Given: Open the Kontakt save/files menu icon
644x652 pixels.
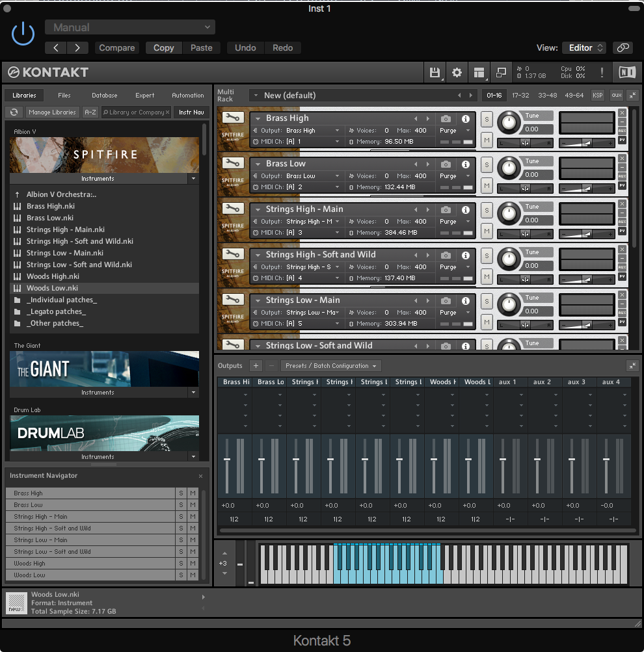Looking at the screenshot, I should 435,73.
